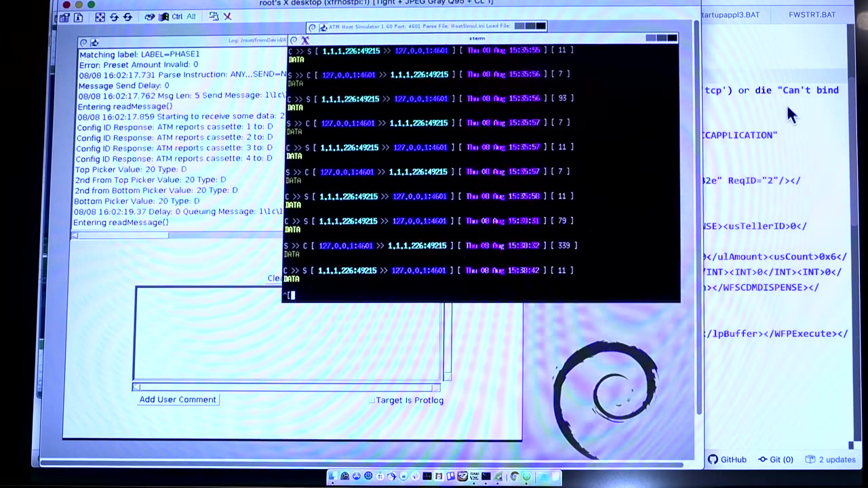Click pin icon in log window title bar

pos(95,42)
